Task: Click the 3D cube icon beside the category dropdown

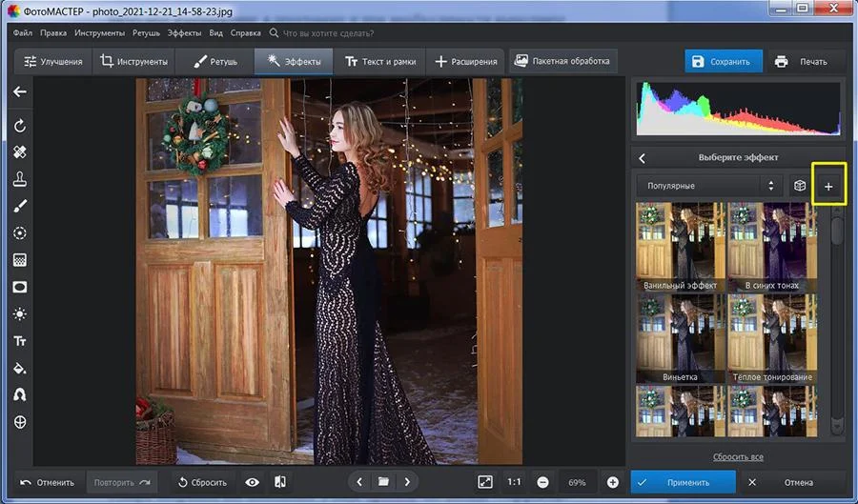Action: coord(800,187)
